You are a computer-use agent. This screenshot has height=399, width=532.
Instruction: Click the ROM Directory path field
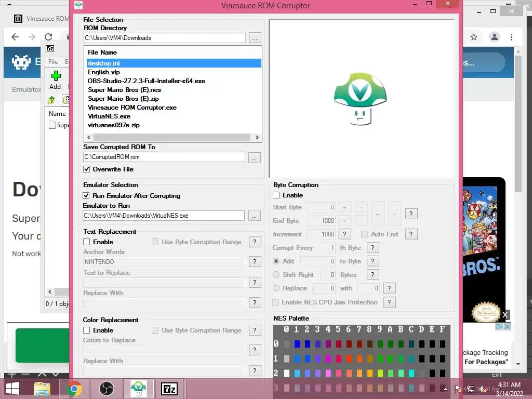click(165, 38)
